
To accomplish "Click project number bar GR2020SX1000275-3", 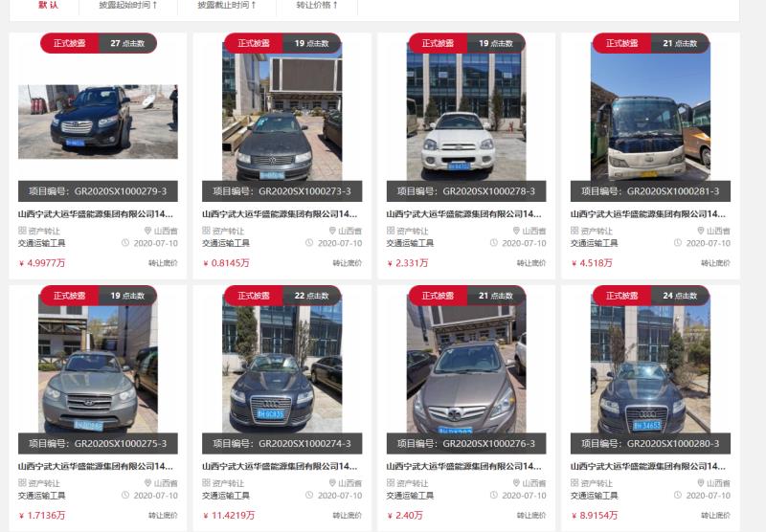I will 98,444.
